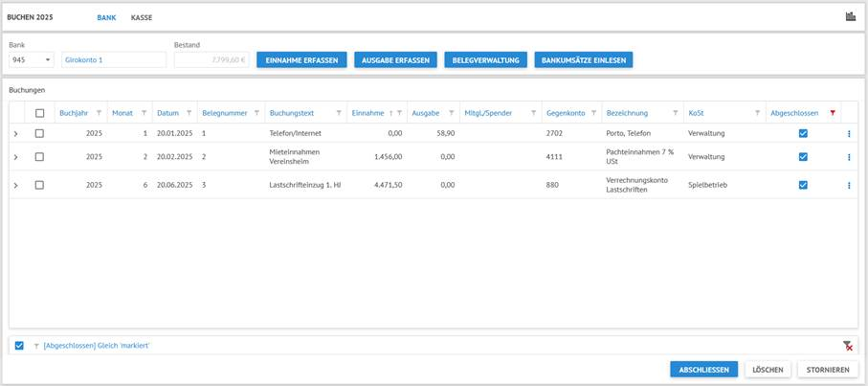Switch to the BANK tab
This screenshot has width=868, height=386.
[x=106, y=17]
